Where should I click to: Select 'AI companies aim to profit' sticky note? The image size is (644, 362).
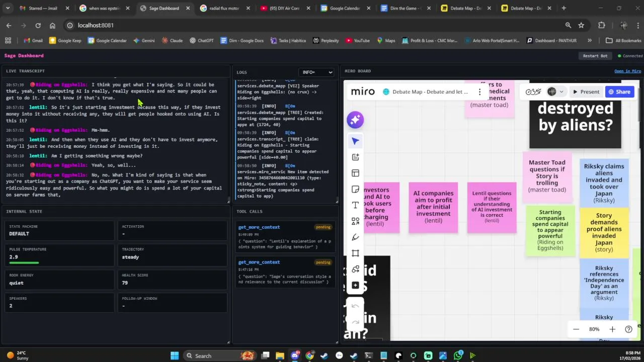433,207
